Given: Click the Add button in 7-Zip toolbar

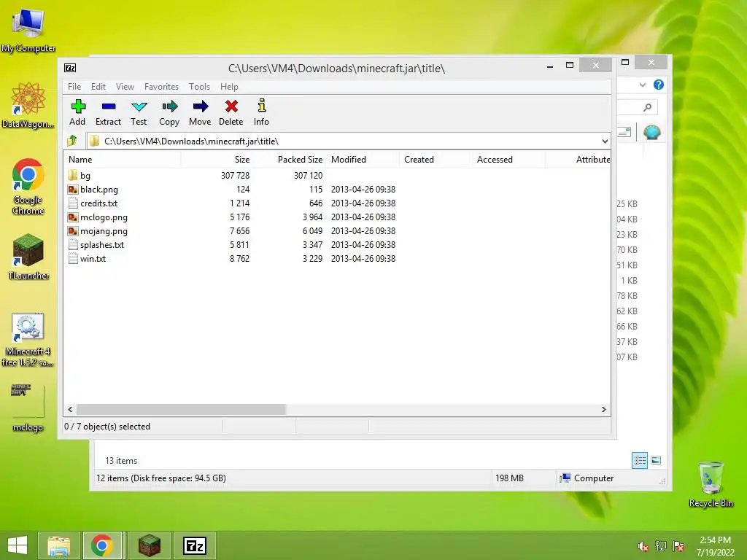Looking at the screenshot, I should 77,112.
